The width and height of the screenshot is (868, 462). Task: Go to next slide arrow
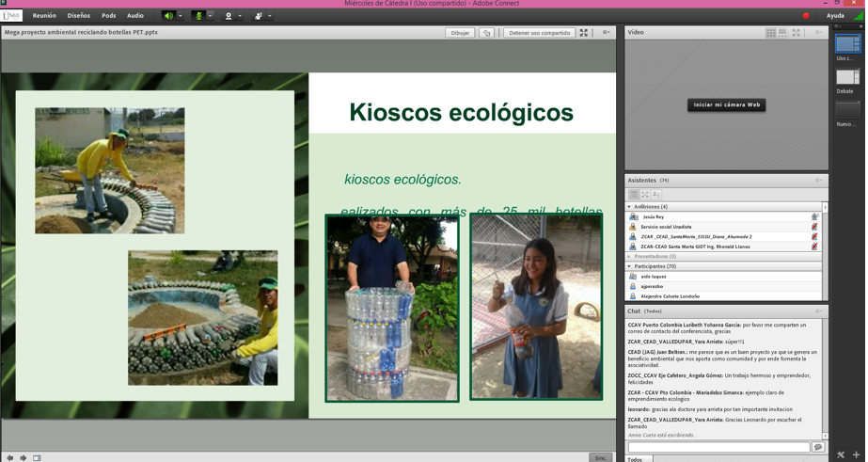24,457
